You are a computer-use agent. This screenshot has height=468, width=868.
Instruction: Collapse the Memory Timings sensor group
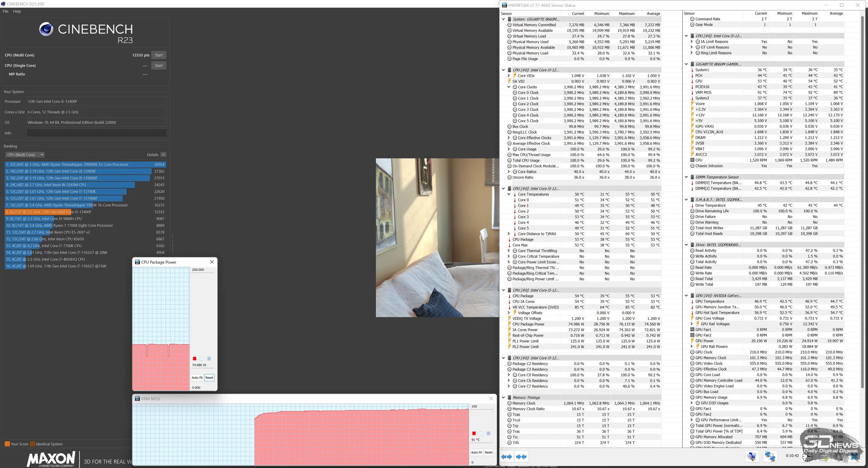click(x=503, y=398)
